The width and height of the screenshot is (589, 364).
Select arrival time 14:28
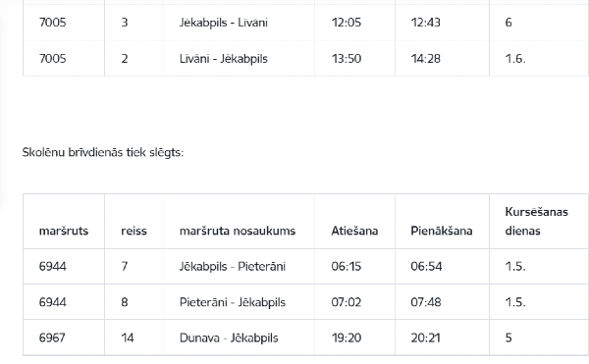[x=425, y=59]
